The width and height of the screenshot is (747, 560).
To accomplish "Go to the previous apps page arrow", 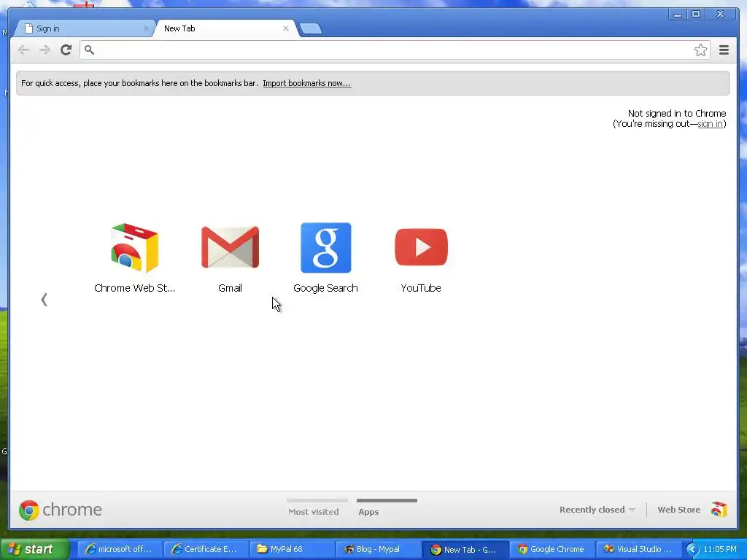I will tap(44, 300).
